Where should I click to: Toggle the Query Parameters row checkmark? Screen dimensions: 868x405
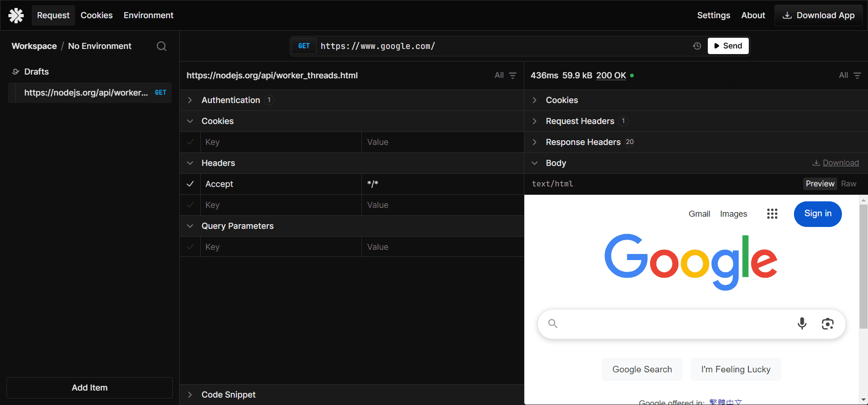(190, 247)
